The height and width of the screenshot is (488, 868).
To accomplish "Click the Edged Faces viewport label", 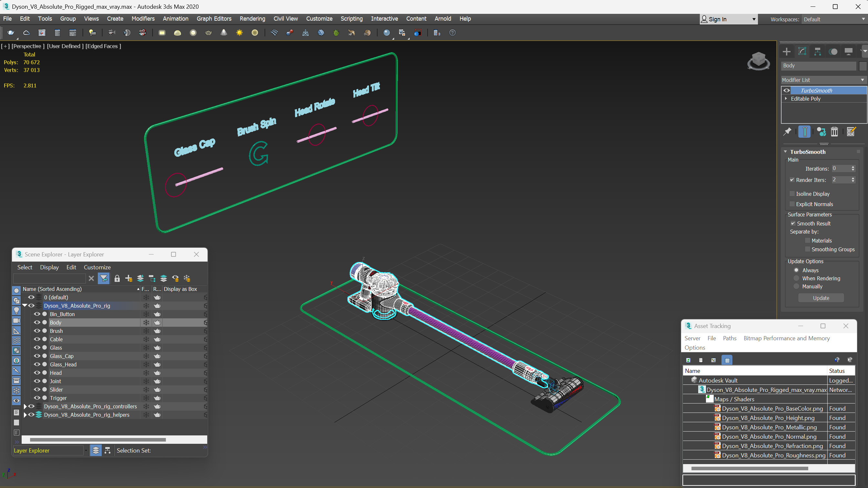I will 103,46.
